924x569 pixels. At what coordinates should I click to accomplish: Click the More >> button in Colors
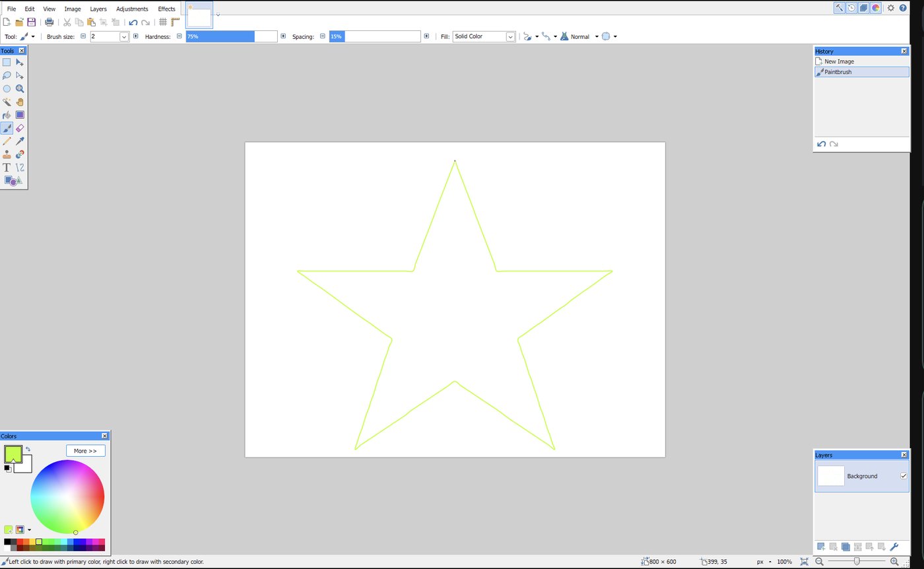click(x=85, y=451)
